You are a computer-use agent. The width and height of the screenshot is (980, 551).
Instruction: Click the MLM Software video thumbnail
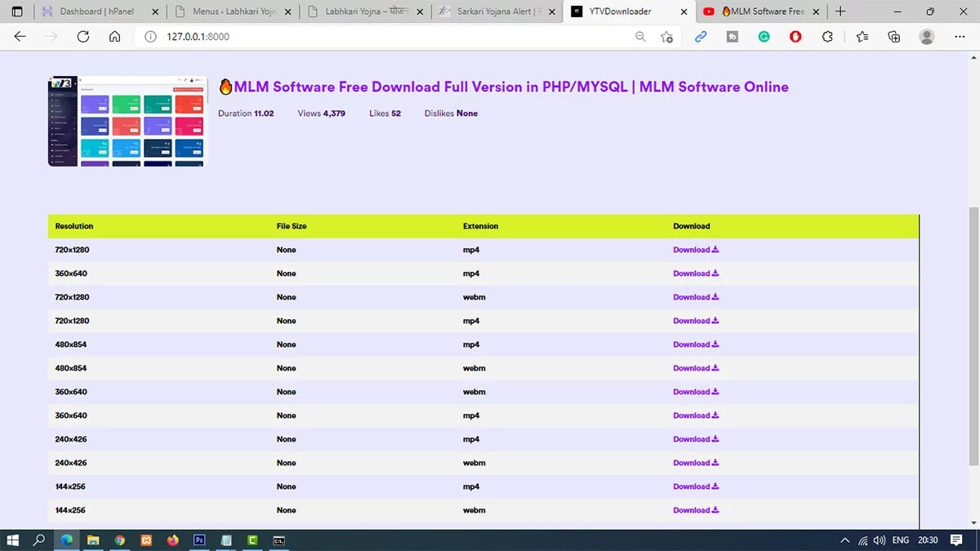click(x=128, y=121)
